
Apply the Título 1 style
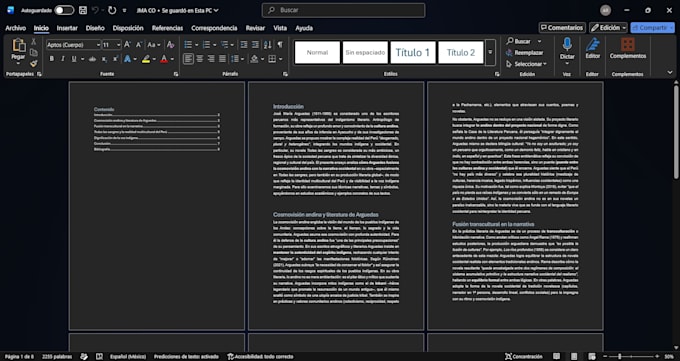click(413, 53)
